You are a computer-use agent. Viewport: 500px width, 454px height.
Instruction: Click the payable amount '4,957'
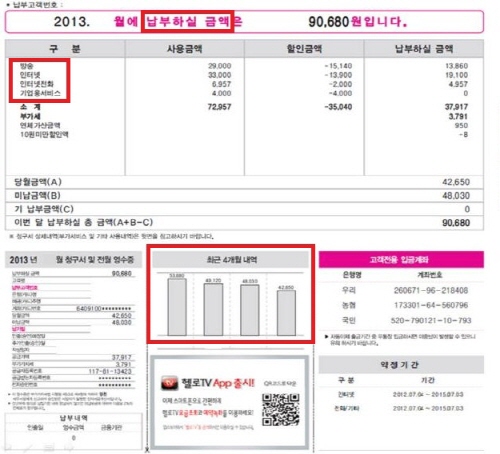[x=458, y=84]
